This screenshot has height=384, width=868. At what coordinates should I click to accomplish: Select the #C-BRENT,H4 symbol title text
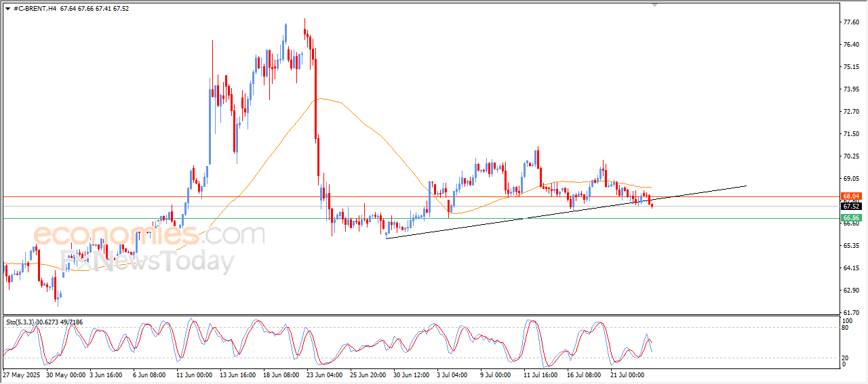point(35,9)
